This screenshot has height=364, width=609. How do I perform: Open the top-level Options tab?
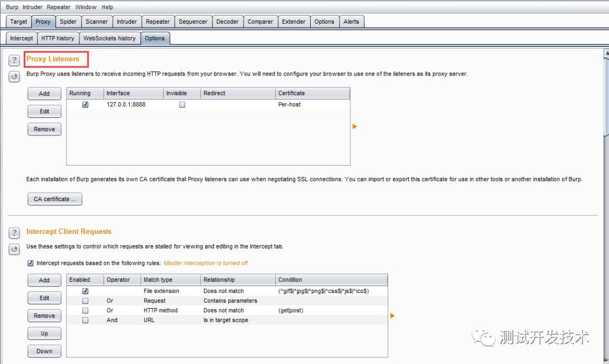pos(324,22)
